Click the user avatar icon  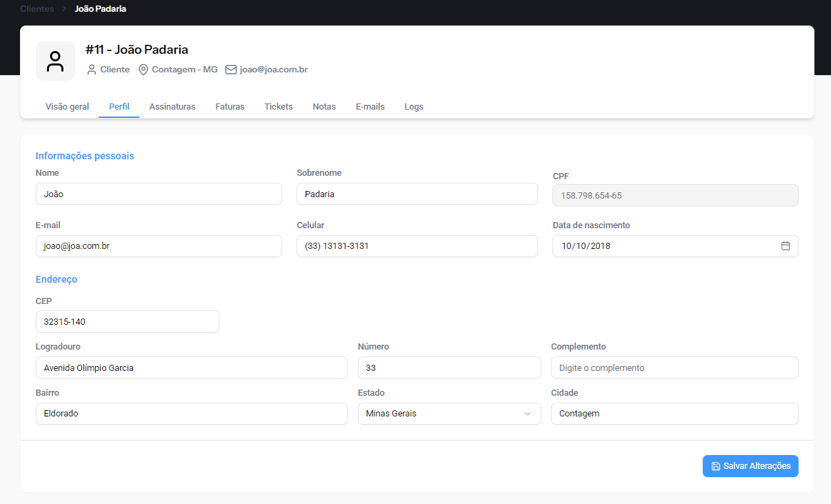coord(55,61)
